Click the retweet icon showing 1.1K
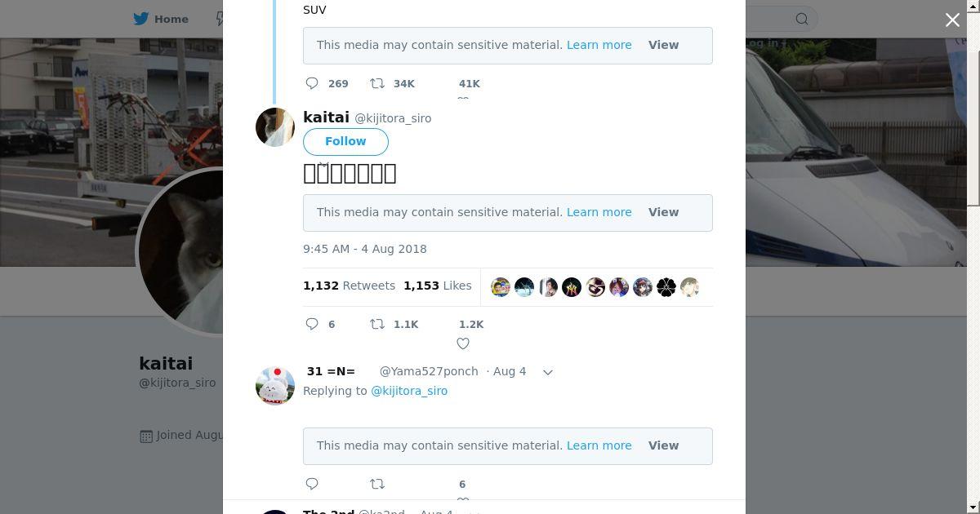The image size is (980, 514). pos(377,324)
